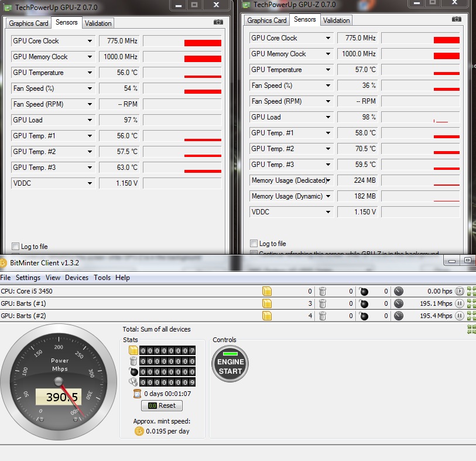Select the CPU: Core i5 3450 device row
Viewport: 476px width, 461px height.
[238, 291]
